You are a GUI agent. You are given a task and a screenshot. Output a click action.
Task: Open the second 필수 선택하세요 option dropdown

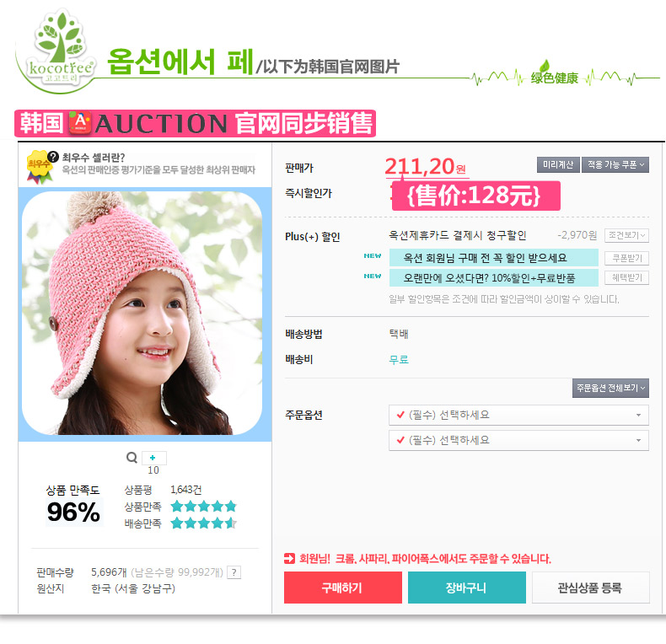click(x=518, y=441)
